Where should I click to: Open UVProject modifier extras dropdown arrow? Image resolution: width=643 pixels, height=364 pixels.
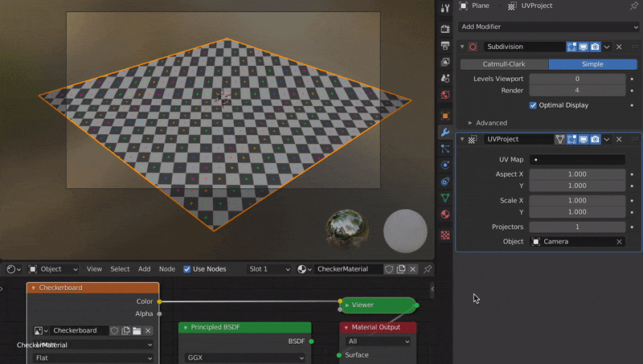607,139
